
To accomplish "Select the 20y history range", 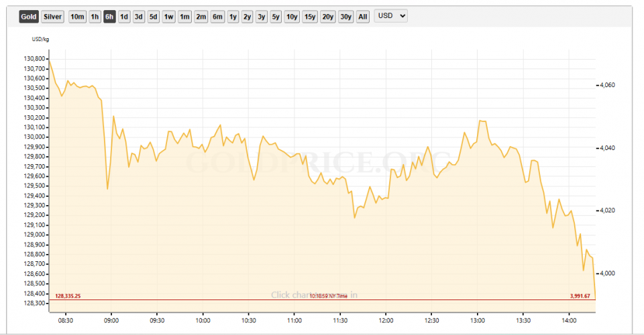I will (327, 17).
